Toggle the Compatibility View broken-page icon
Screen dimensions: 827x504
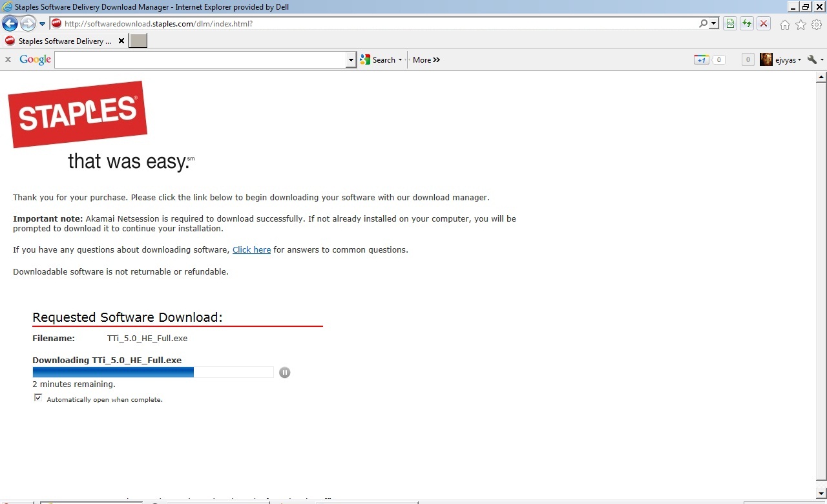tap(730, 24)
